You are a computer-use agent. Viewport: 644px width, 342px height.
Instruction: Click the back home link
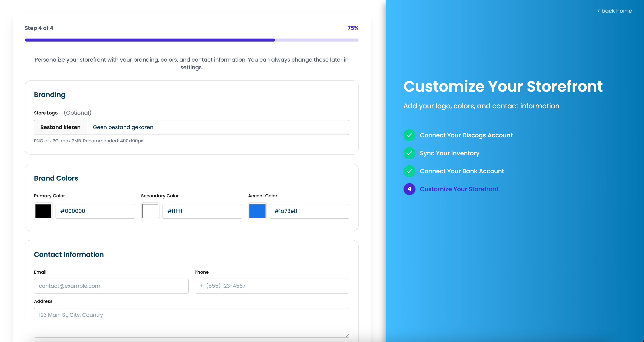[x=614, y=11]
